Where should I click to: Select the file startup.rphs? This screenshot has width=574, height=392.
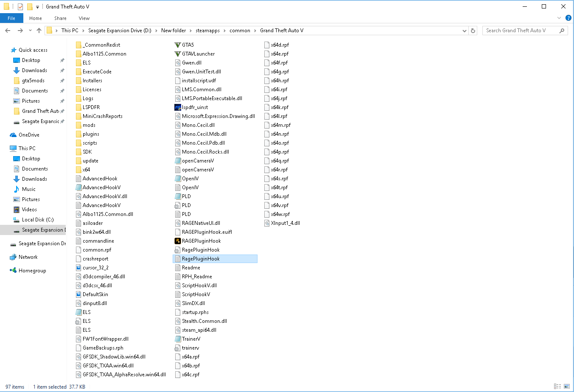192,312
